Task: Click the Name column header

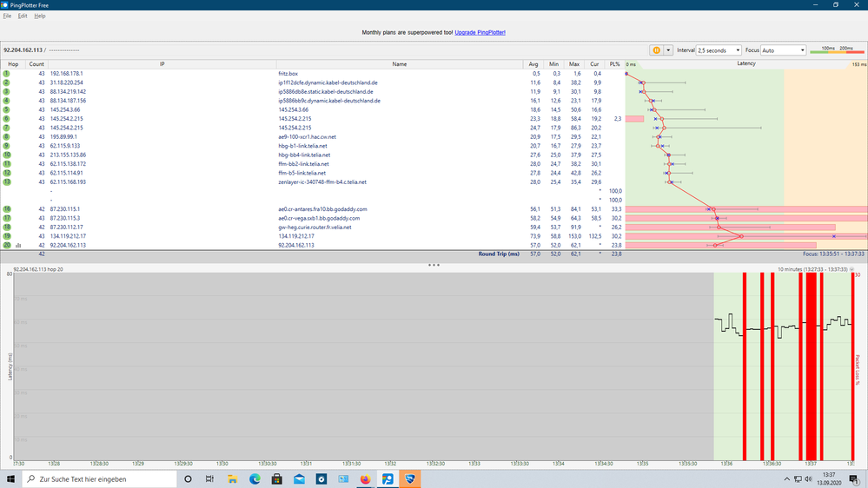Action: (400, 64)
